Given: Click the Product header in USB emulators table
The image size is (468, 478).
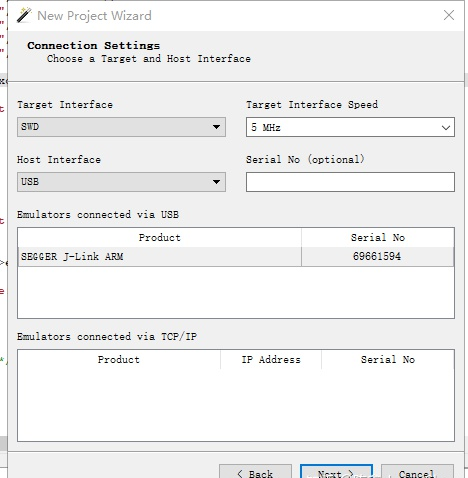Looking at the screenshot, I should pyautogui.click(x=160, y=238).
